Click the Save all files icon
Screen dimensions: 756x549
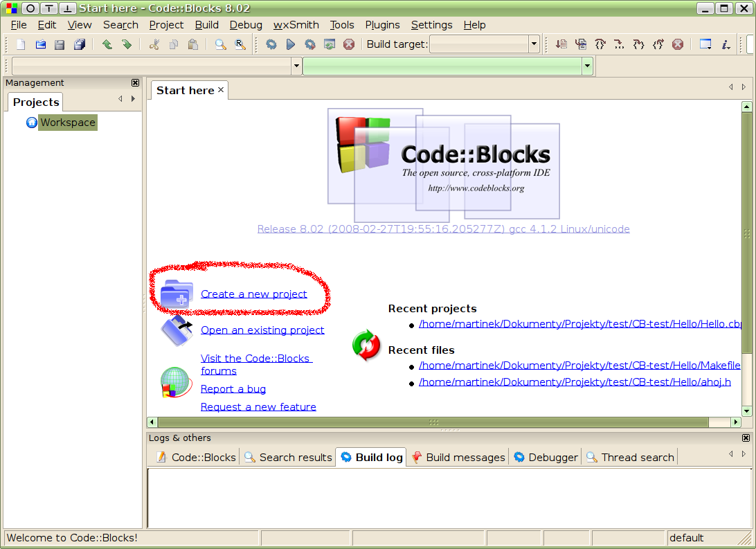(x=80, y=44)
